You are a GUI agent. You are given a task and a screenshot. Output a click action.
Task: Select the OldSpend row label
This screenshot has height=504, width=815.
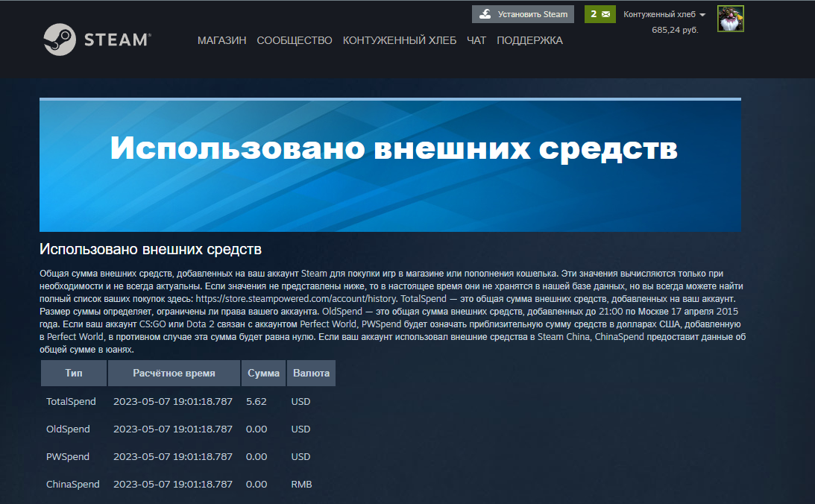coord(68,429)
